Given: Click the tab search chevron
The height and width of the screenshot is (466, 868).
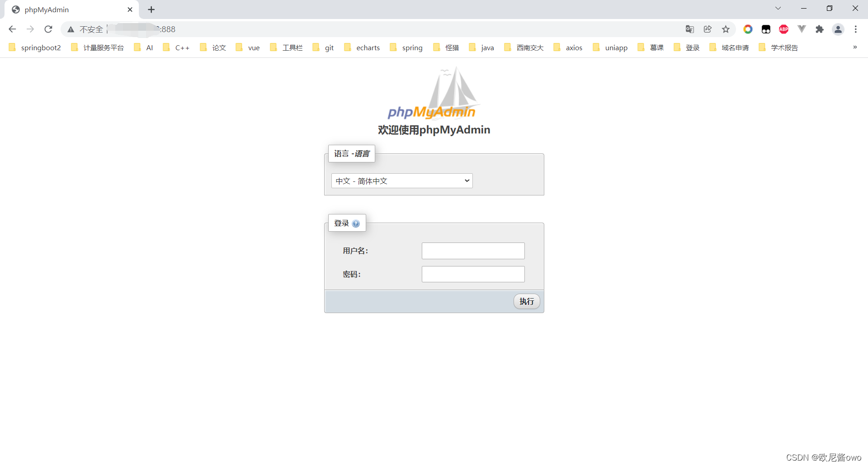Looking at the screenshot, I should [778, 8].
